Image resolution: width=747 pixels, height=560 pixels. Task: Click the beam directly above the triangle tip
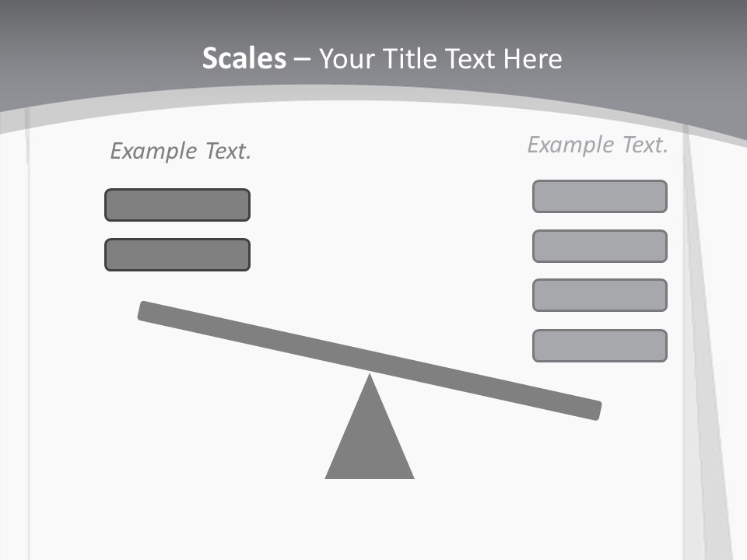(370, 360)
